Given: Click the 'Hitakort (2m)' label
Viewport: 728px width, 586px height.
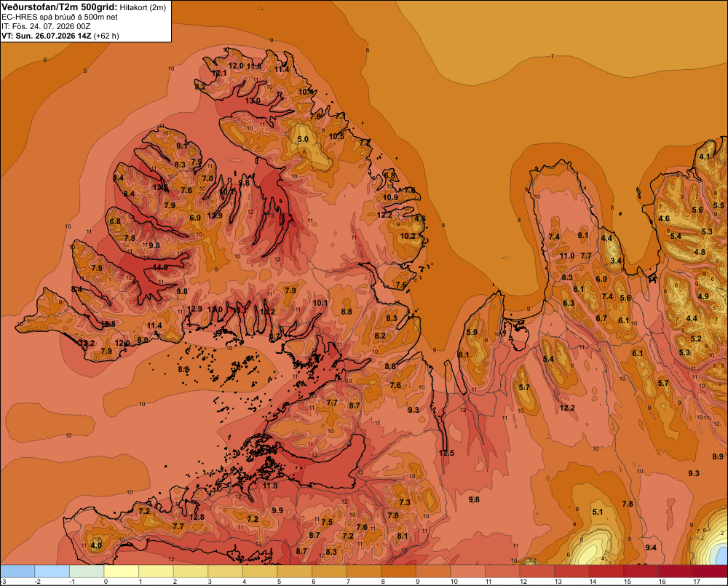Looking at the screenshot, I should [143, 7].
